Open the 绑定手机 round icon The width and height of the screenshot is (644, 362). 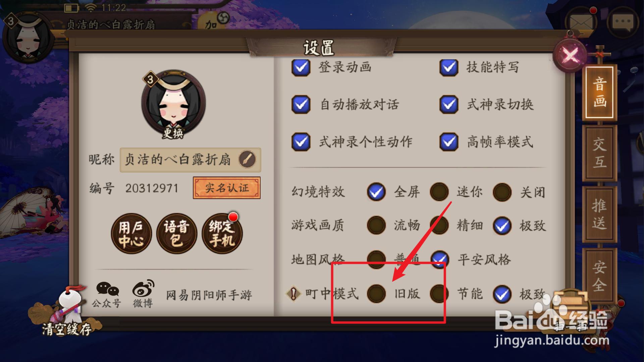coord(222,234)
